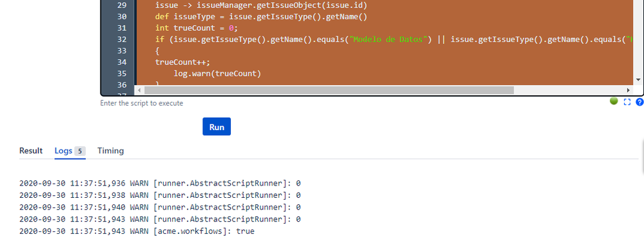Open the blue help question mark icon
644x241 pixels.
639,102
